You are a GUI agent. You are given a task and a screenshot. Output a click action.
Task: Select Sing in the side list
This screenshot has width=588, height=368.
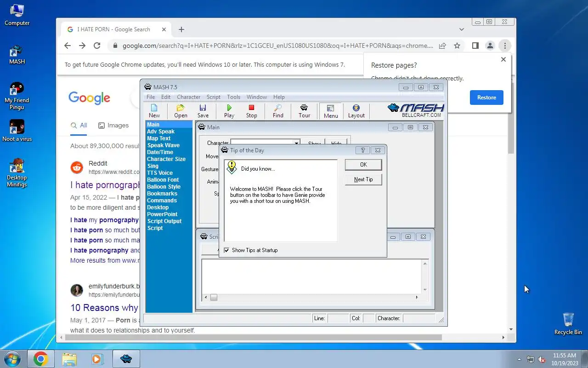pyautogui.click(x=153, y=166)
